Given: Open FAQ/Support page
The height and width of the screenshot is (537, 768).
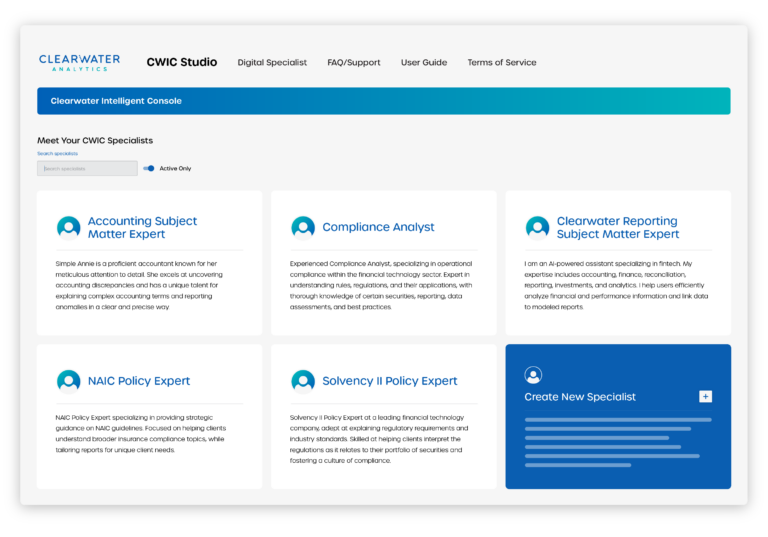Looking at the screenshot, I should 354,62.
